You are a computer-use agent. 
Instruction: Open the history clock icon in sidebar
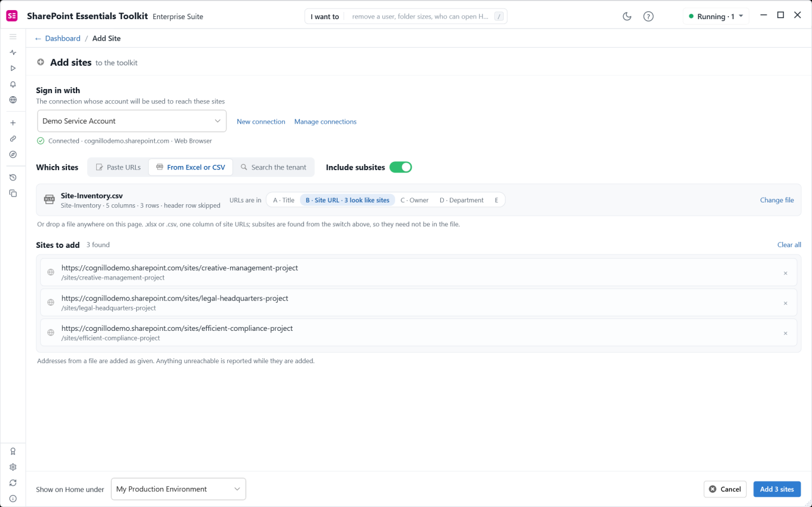(x=13, y=177)
